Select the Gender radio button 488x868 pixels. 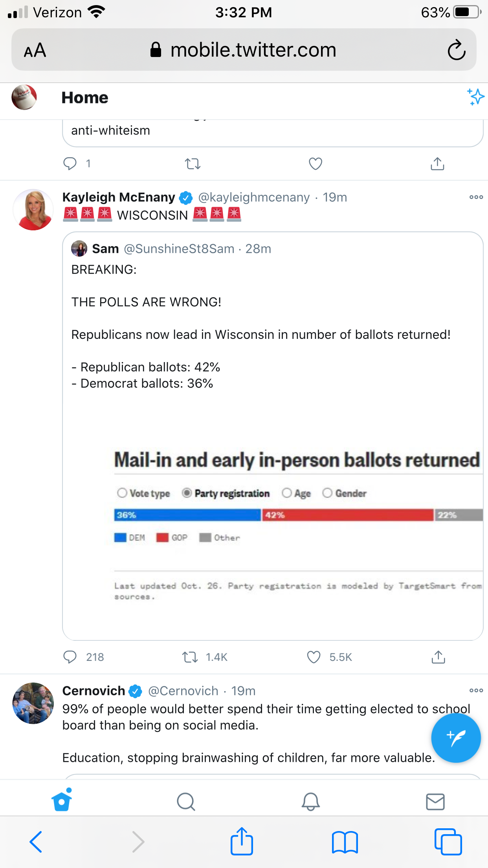pos(327,493)
